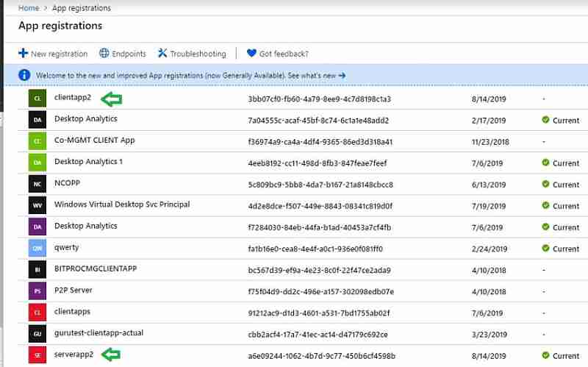Click the BITPROCMGCLIENTAPP tile icon

pyautogui.click(x=37, y=269)
